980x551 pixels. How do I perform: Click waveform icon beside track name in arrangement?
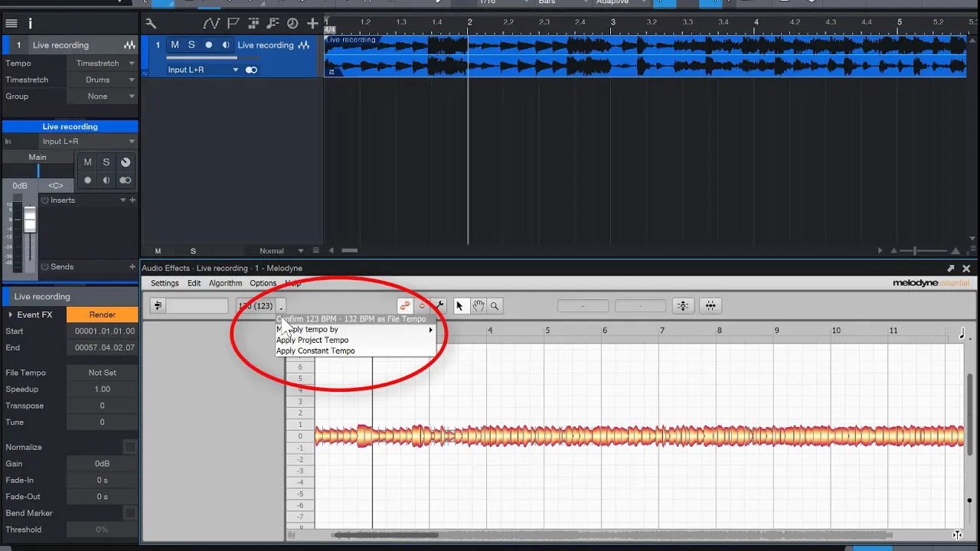pos(305,45)
